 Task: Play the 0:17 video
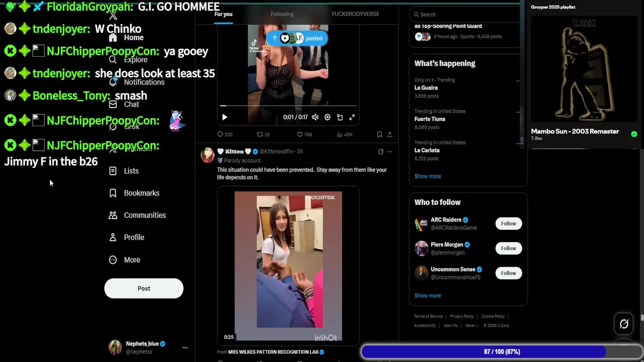[x=224, y=117]
